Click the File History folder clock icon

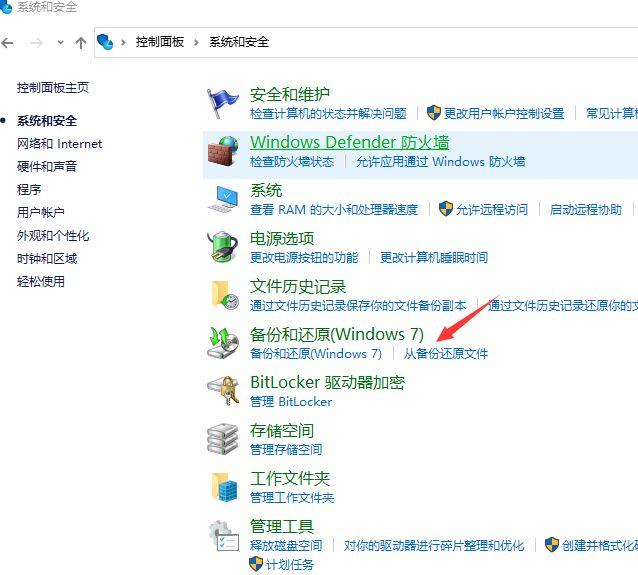(x=225, y=295)
